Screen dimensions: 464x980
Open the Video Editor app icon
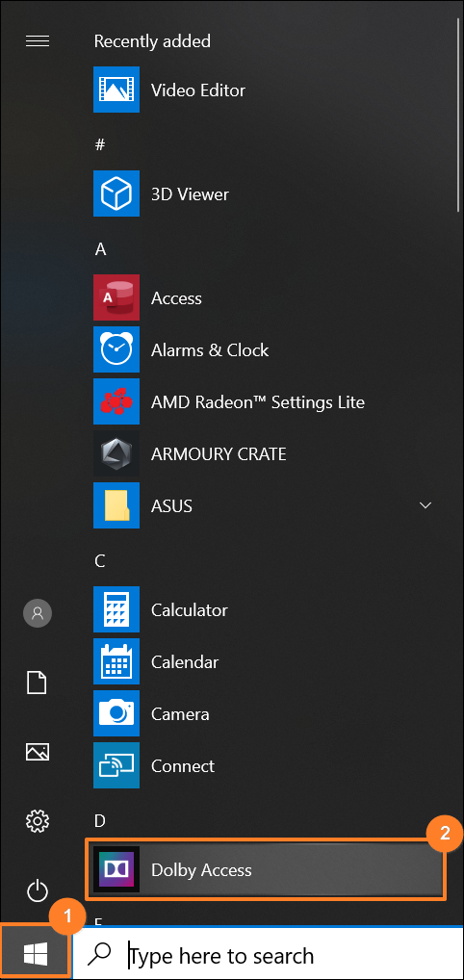116,90
